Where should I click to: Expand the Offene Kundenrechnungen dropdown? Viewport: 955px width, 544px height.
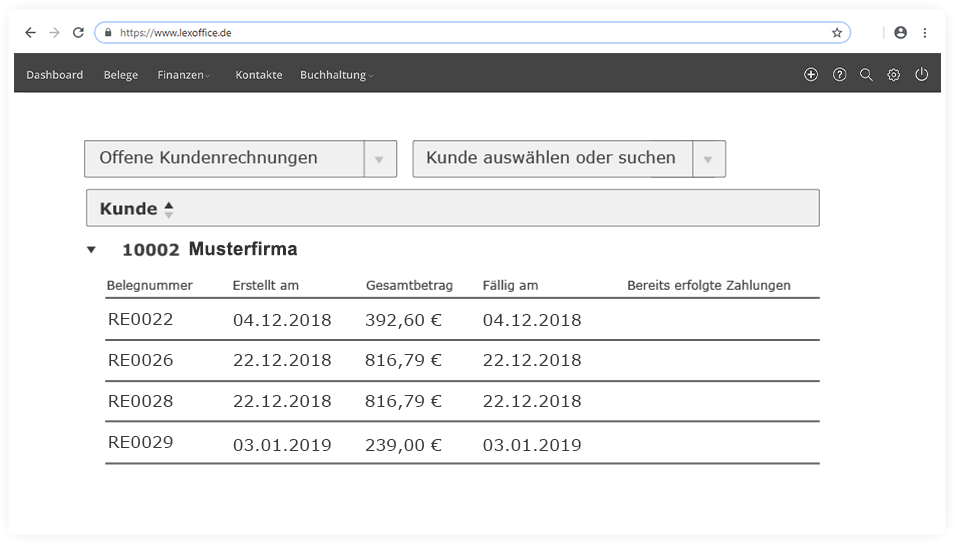point(379,159)
